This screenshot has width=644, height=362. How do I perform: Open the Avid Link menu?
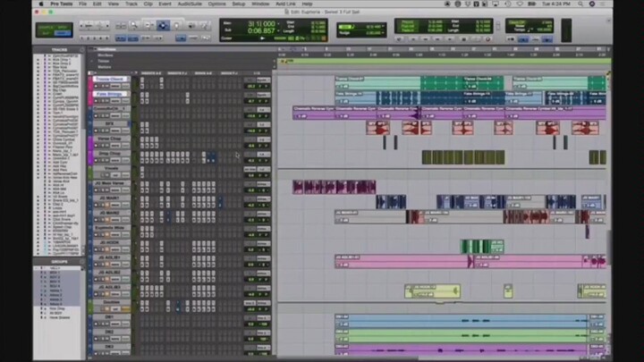coord(285,4)
